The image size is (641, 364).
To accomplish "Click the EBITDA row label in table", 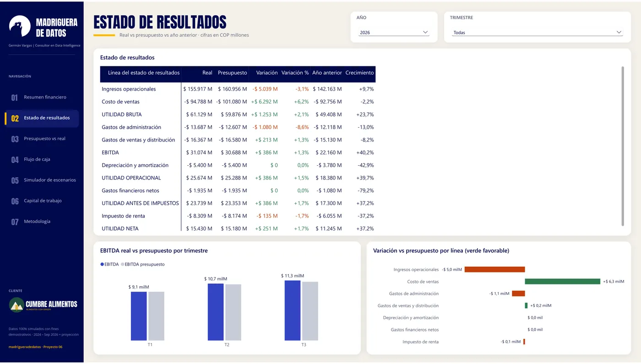I will 110,152.
